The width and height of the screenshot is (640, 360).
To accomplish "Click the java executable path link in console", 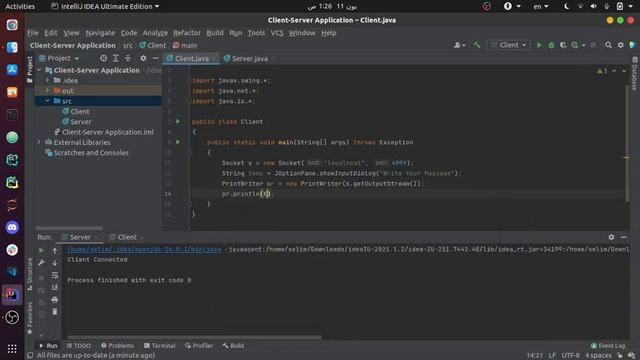I will (144, 249).
